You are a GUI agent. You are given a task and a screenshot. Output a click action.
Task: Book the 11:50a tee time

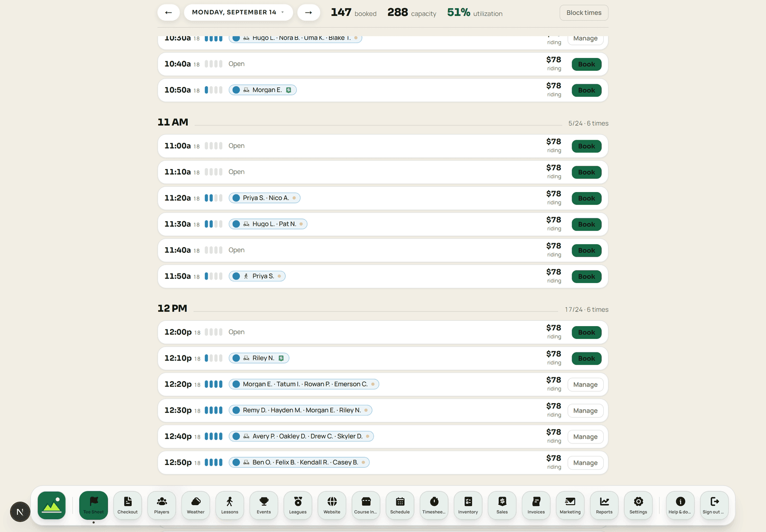tap(586, 276)
